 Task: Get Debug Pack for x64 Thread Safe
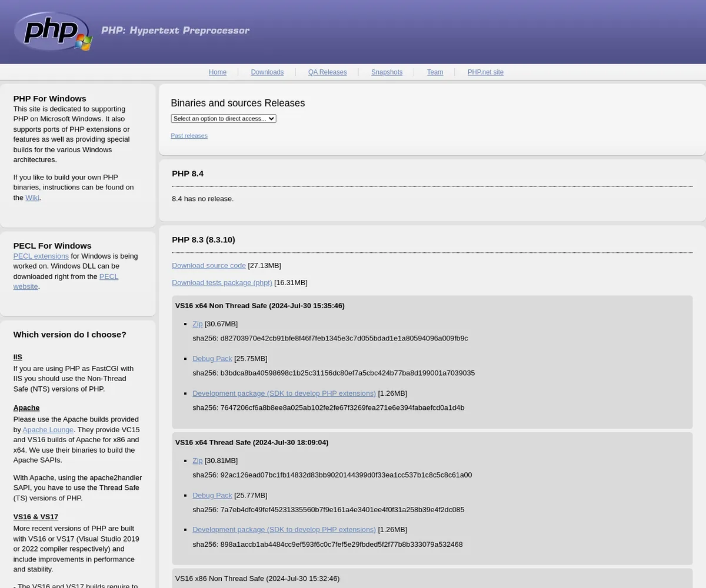click(x=212, y=496)
